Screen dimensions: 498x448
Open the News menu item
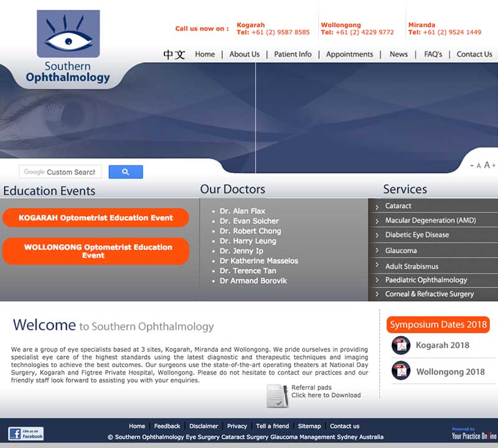(x=398, y=54)
